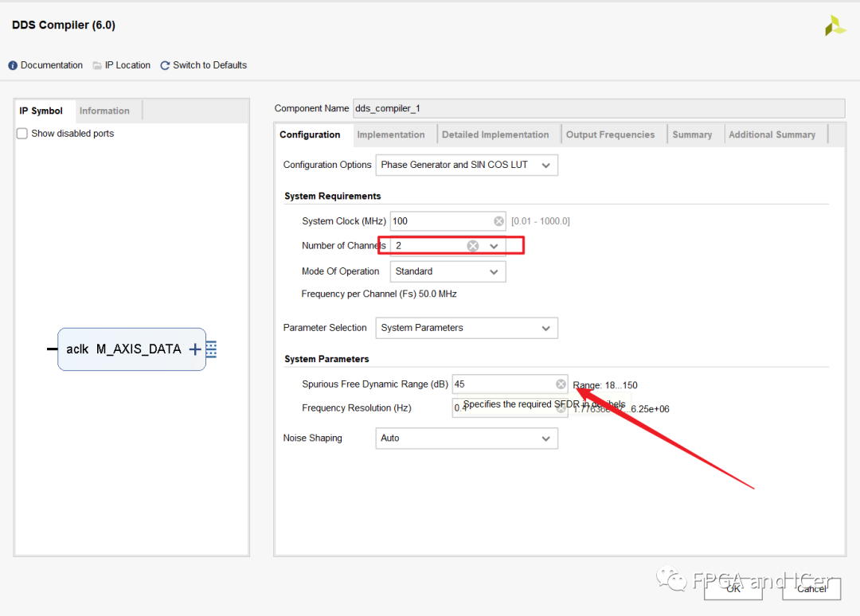Toggle Show disabled ports checkbox
860x616 pixels.
pos(22,133)
